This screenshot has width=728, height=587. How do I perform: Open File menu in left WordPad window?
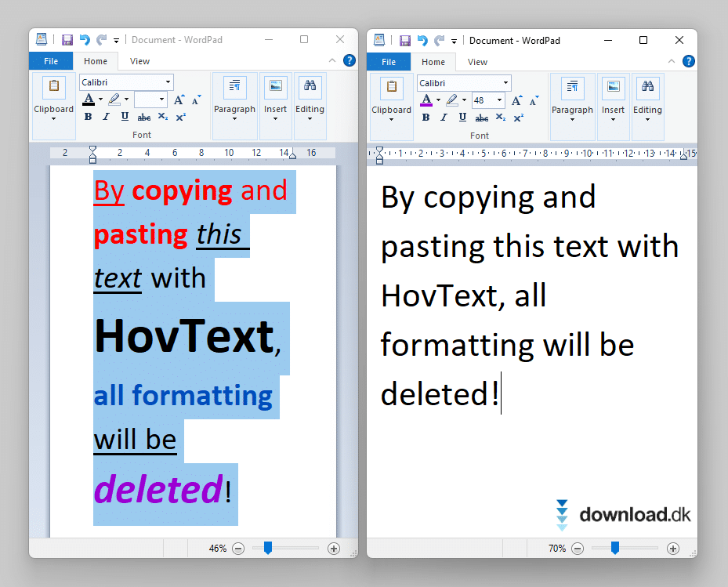[51, 61]
